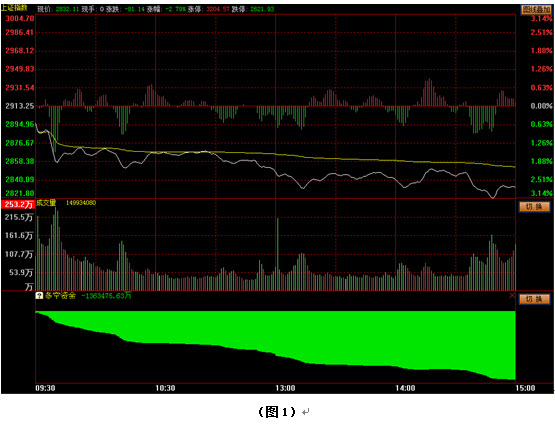This screenshot has height=429, width=555.
Task: Click the -1363475.63万 fund value readout
Action: point(107,296)
